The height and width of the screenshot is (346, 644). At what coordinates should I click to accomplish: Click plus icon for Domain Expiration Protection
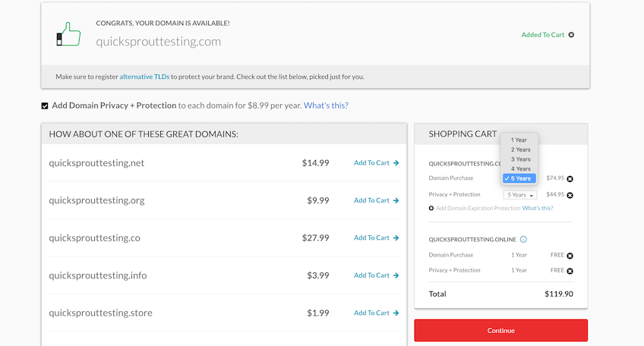(x=431, y=208)
